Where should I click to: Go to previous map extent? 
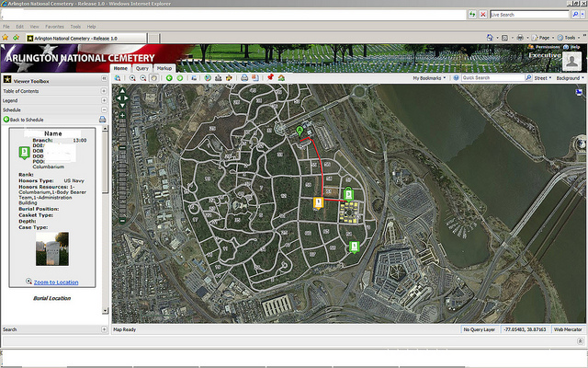point(169,78)
